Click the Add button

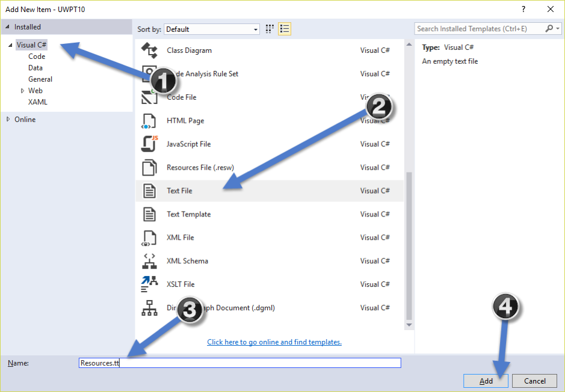[485, 381]
